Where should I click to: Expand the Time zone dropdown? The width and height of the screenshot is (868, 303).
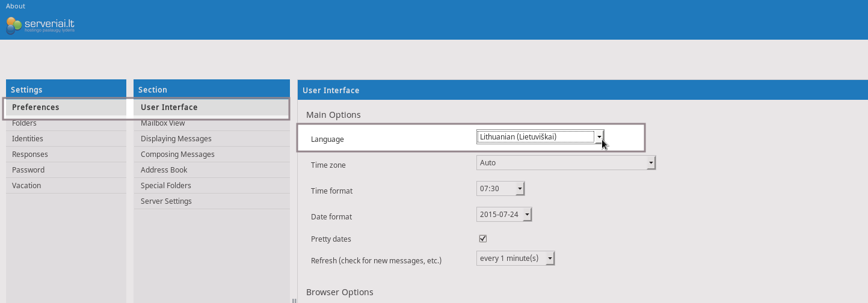565,163
